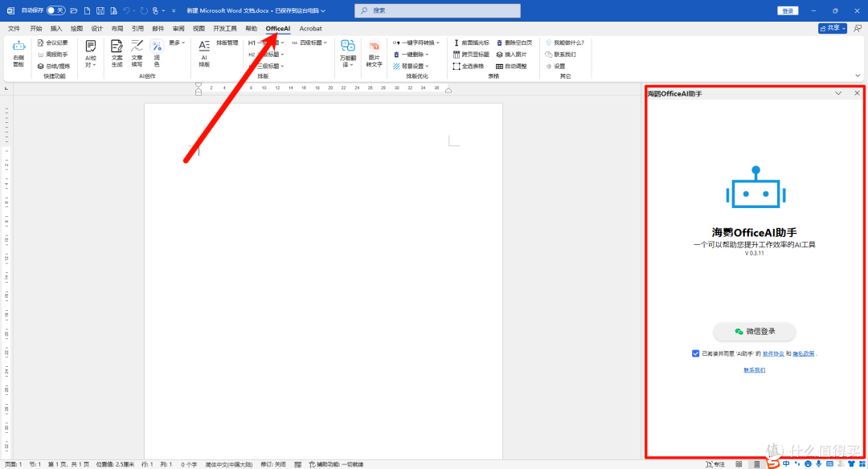Click the 0 个字 word count
This screenshot has height=469, width=868.
pyautogui.click(x=189, y=464)
